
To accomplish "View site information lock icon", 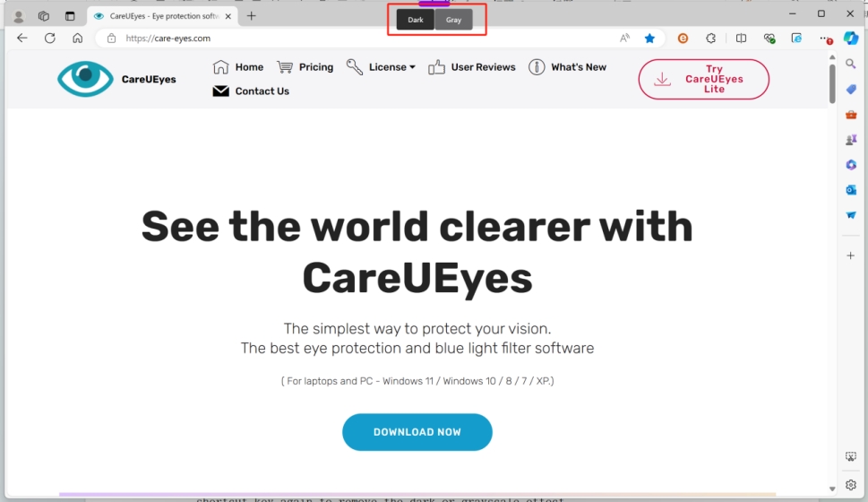I will coord(111,39).
